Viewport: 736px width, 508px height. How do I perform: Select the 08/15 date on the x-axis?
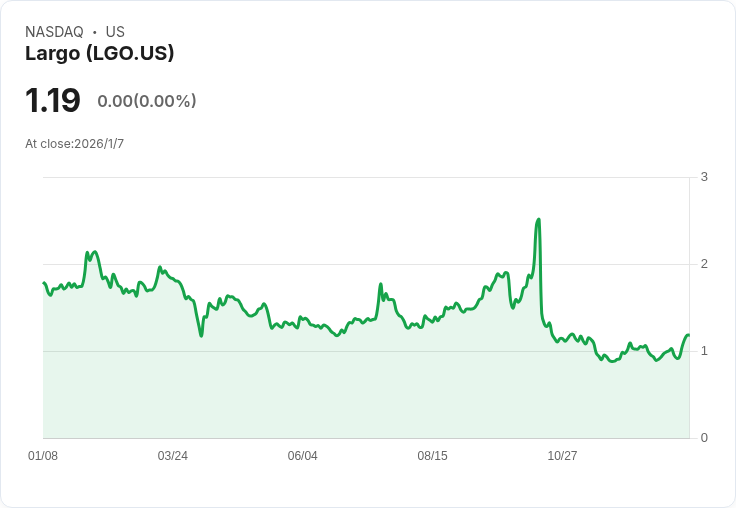click(x=433, y=456)
